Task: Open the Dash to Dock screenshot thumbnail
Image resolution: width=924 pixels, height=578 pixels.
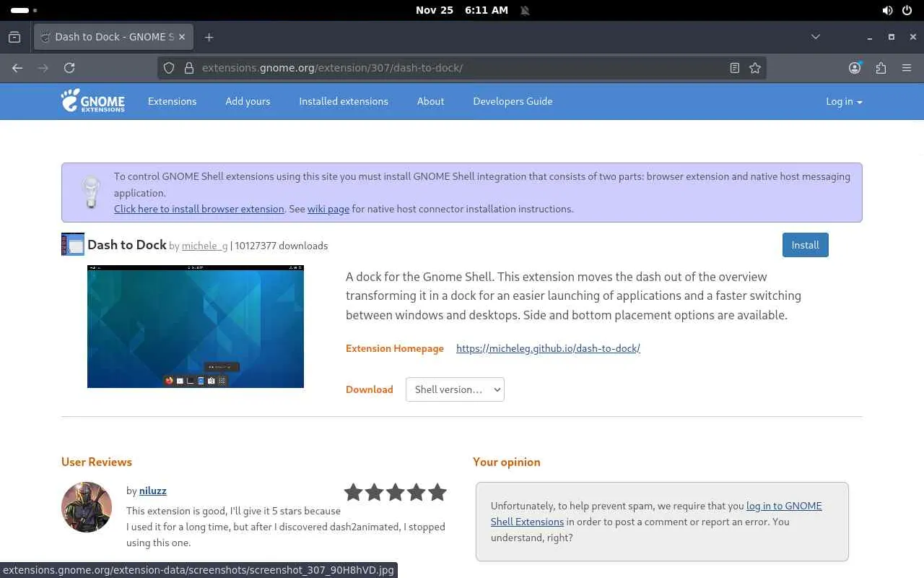Action: pos(196,327)
